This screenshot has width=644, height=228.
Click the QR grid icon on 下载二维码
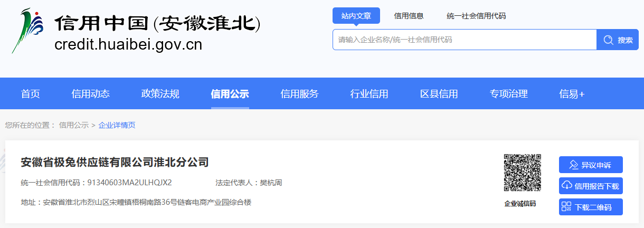[x=567, y=206]
